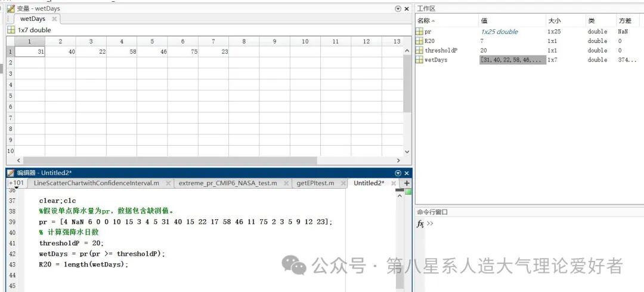Close the wetDays tab
This screenshot has width=644, height=292.
(x=55, y=19)
